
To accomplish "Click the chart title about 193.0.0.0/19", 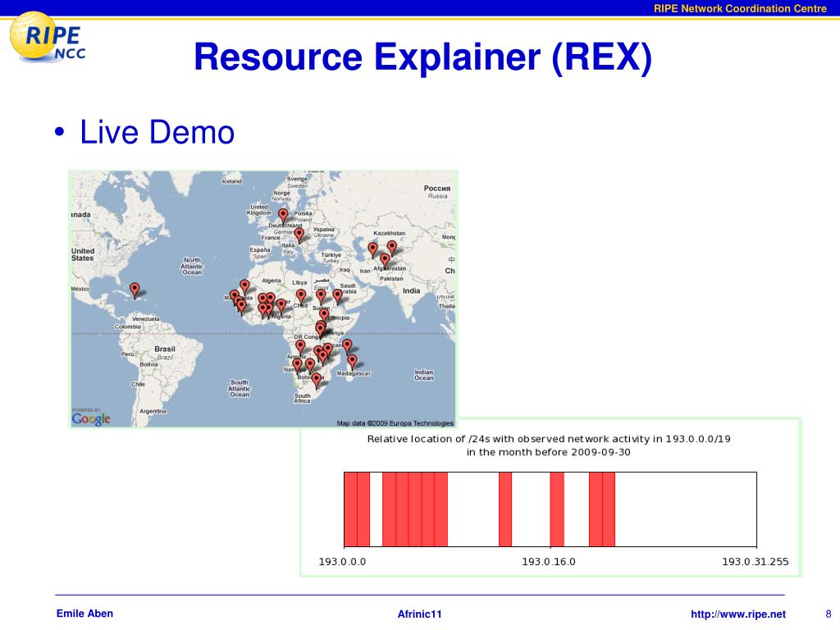I will 549,445.
